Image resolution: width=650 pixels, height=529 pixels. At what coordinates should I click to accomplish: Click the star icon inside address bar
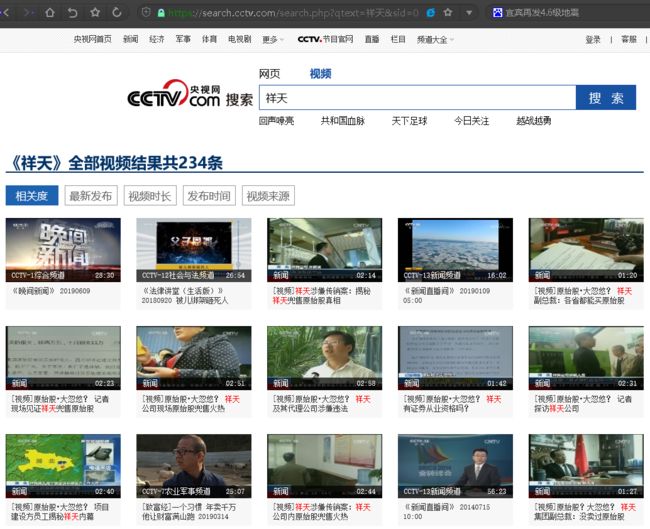click(x=448, y=13)
